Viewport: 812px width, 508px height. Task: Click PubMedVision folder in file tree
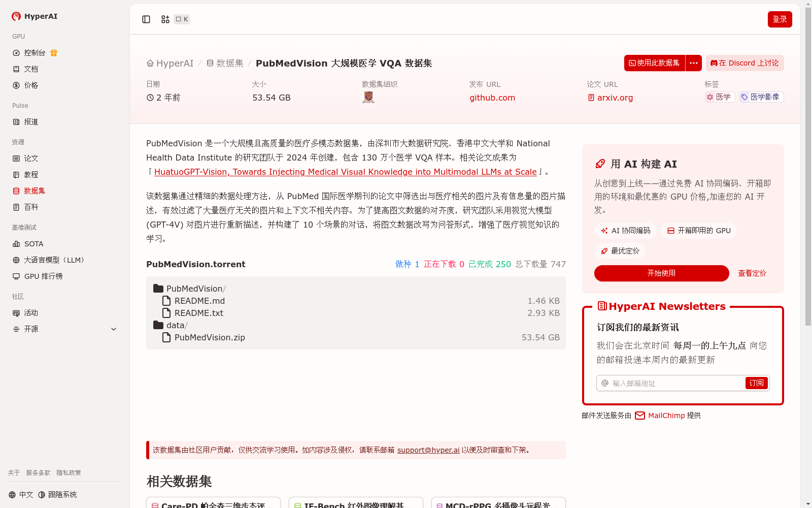pos(189,289)
